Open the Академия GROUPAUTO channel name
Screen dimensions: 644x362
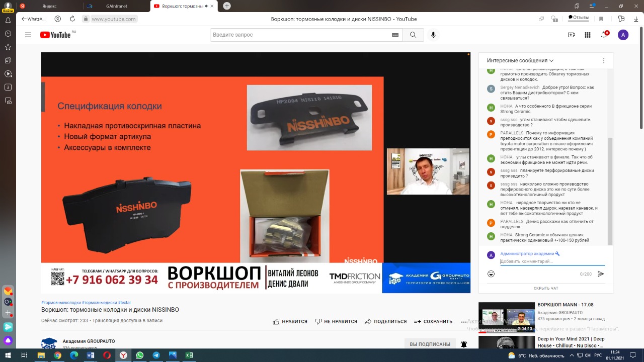(89, 341)
